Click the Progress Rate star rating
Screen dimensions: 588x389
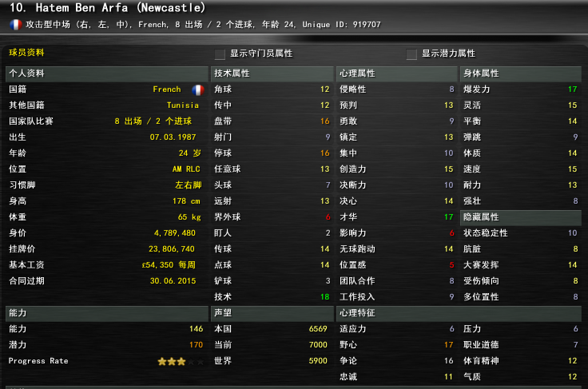[x=181, y=361]
